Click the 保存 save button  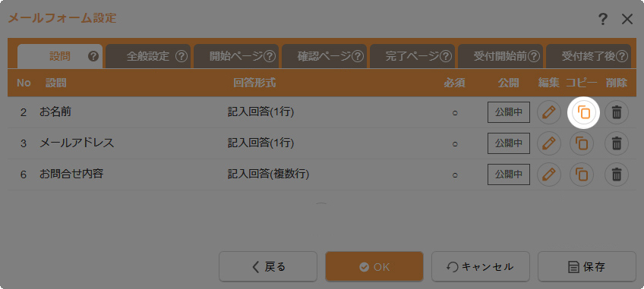pyautogui.click(x=586, y=267)
